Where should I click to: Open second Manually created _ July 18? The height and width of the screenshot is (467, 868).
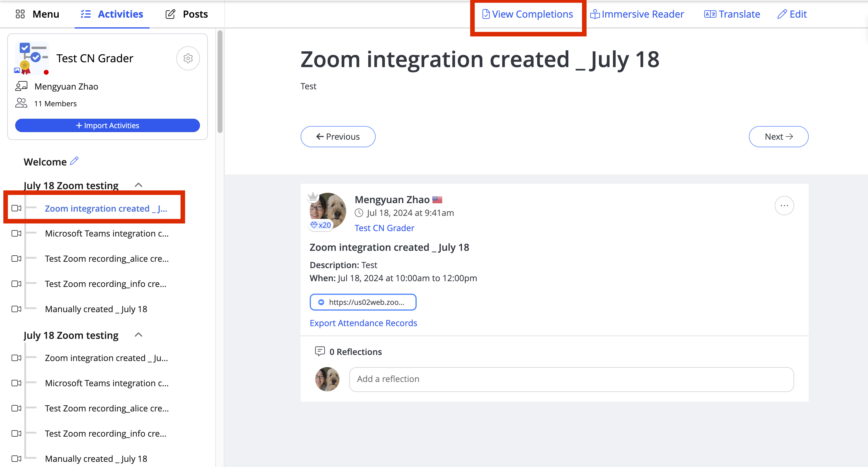96,458
